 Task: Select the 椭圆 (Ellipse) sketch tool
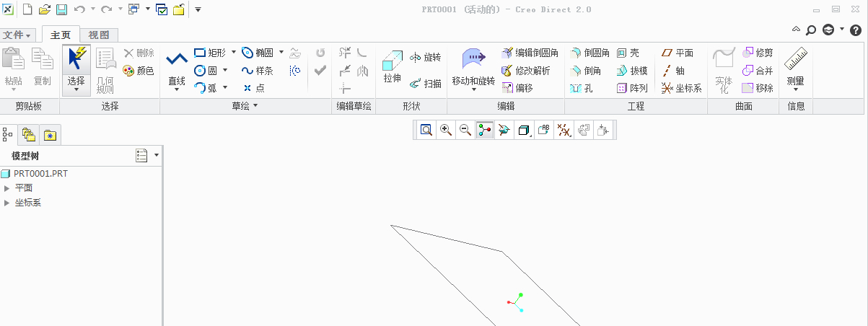coord(258,53)
